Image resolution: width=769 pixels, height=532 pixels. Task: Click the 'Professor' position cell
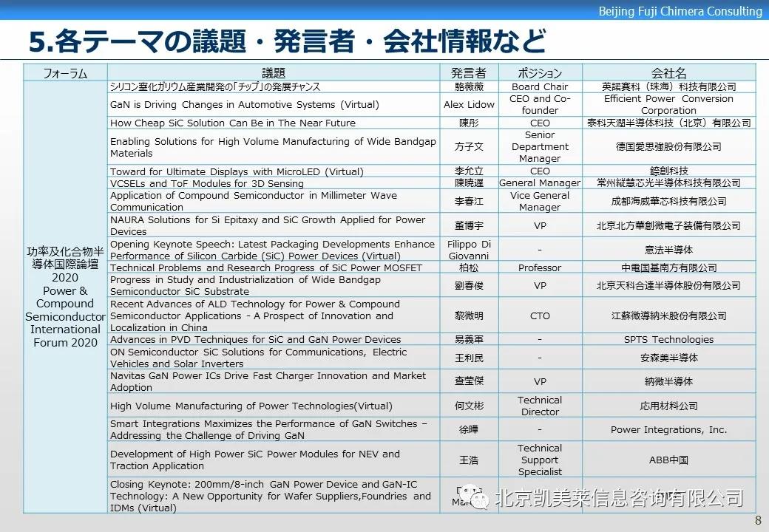tap(540, 267)
